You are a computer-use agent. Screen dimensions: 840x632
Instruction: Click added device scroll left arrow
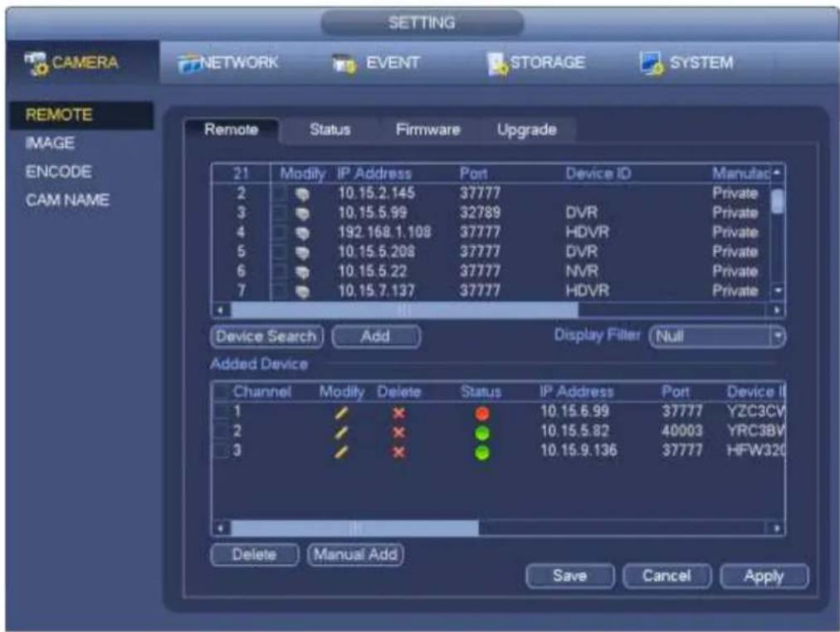(221, 528)
